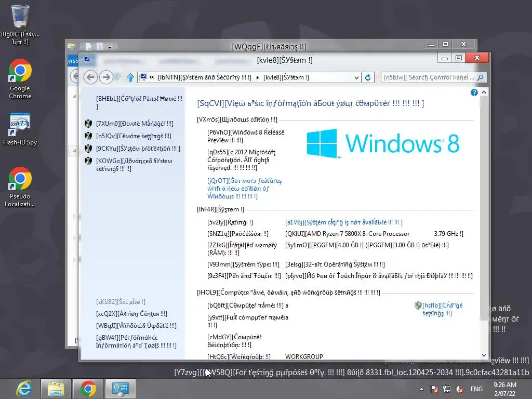The height and width of the screenshot is (399, 532).
Task: Open Performance Information and Tools link
Action: pyautogui.click(x=136, y=341)
